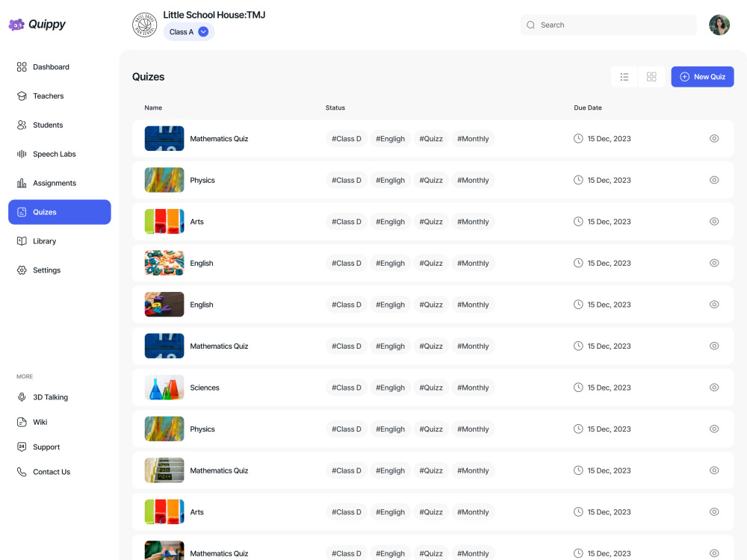The height and width of the screenshot is (560, 747).
Task: Click the search magnifier icon
Action: coord(530,25)
